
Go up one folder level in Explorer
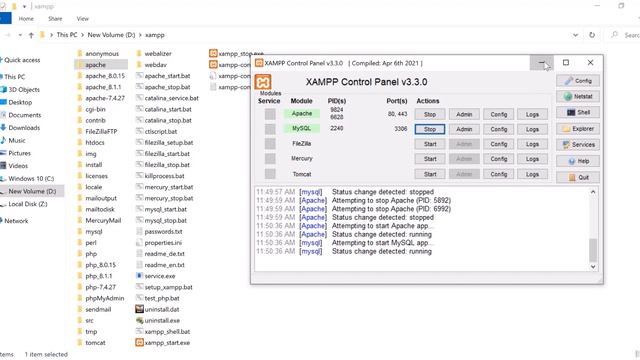(x=31, y=35)
